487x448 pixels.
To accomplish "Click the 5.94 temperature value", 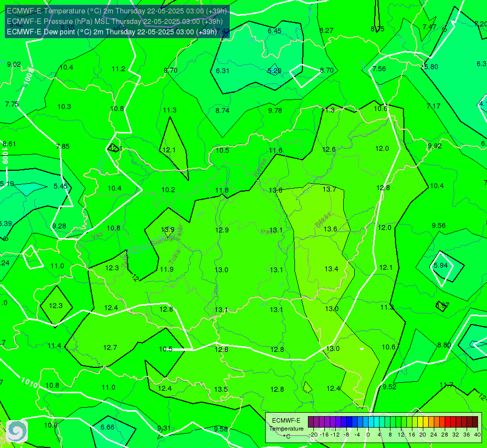I will [x=440, y=265].
